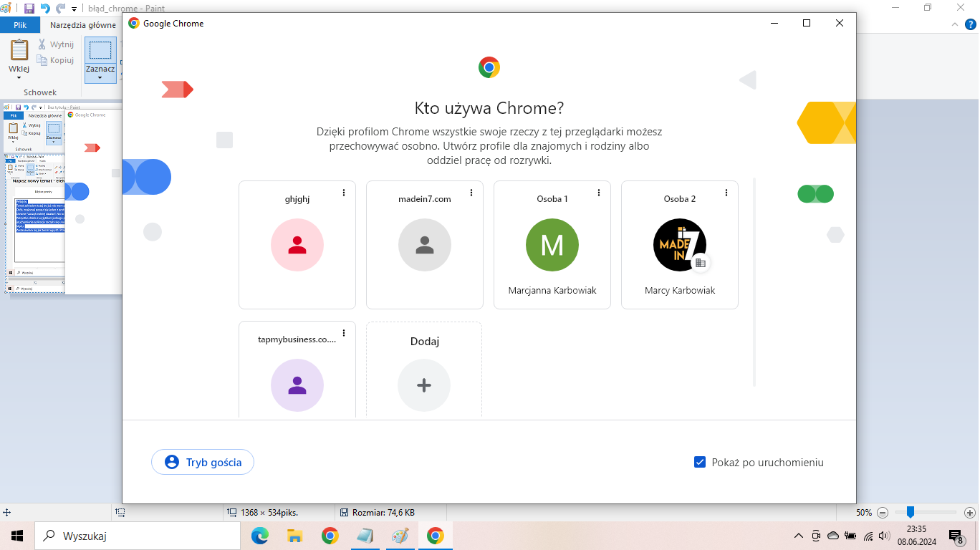Open Paint's Customize Quick Access Toolbar dropdown
The width and height of the screenshot is (980, 550).
74,9
